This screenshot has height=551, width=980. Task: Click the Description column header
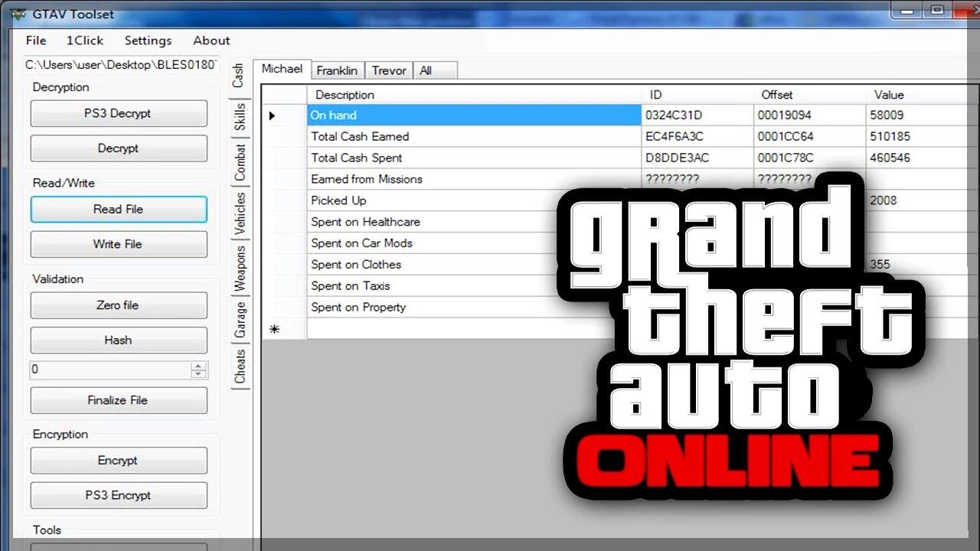tap(475, 95)
